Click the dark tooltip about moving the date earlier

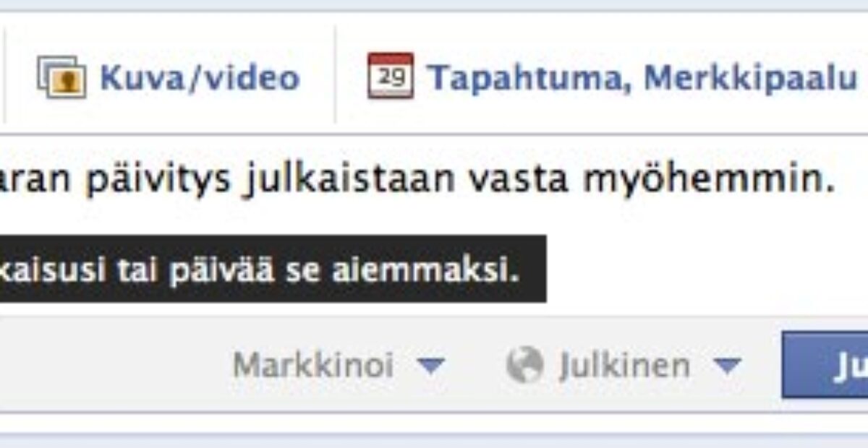pos(273,269)
